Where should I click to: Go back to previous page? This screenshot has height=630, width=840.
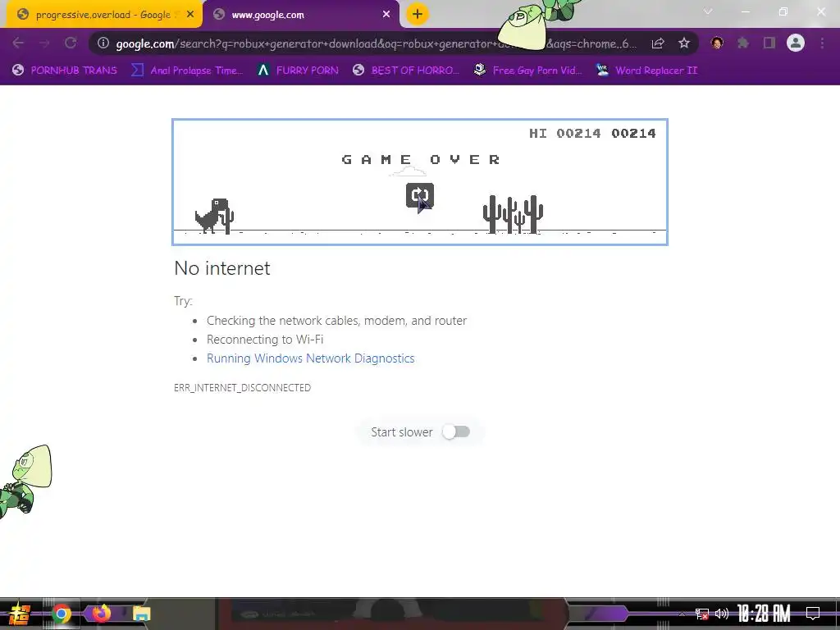pos(18,43)
